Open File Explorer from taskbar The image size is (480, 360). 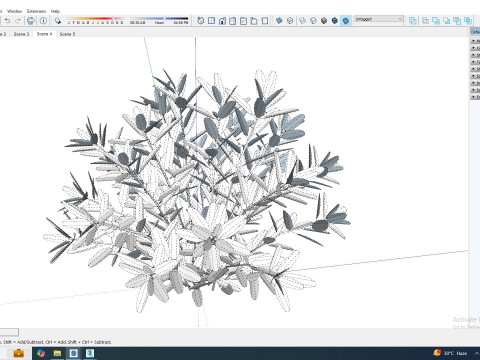click(57, 353)
